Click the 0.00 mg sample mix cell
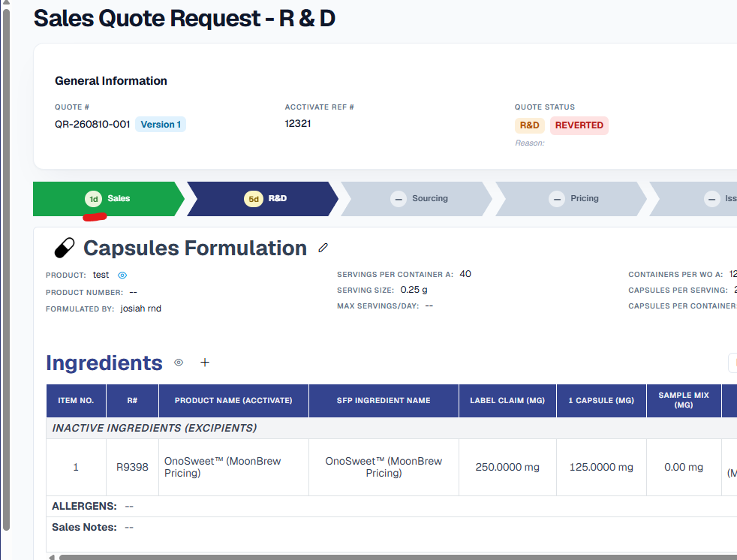This screenshot has height=560, width=737. click(684, 468)
